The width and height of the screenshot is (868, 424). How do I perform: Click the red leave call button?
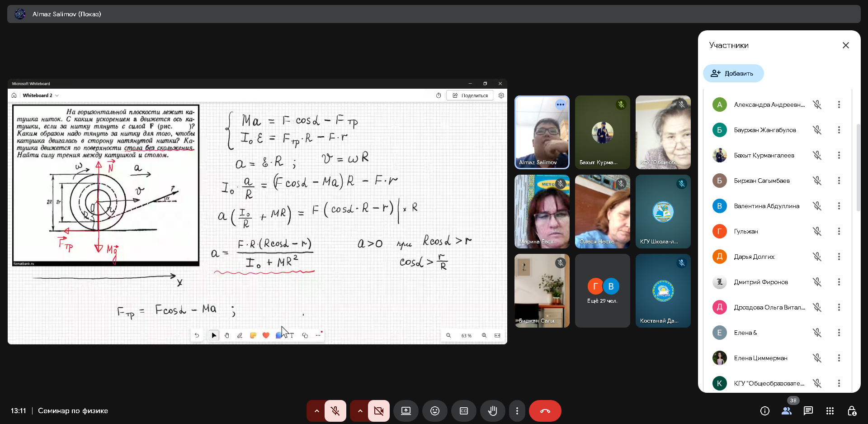(545, 411)
